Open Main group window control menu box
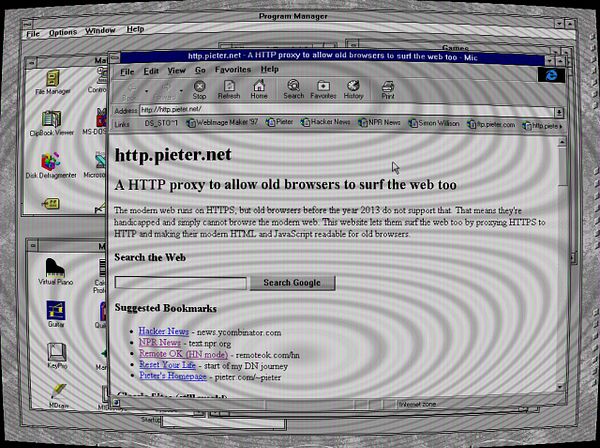 pos(32,62)
